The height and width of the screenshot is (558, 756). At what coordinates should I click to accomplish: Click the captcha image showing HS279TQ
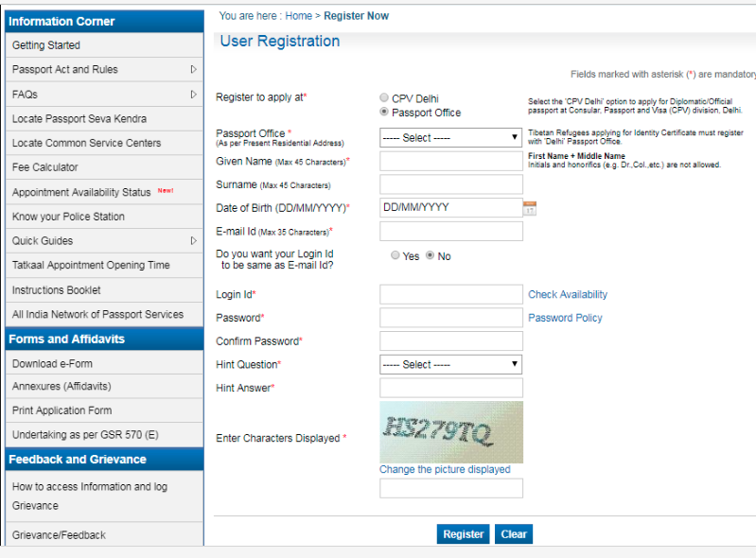click(450, 432)
